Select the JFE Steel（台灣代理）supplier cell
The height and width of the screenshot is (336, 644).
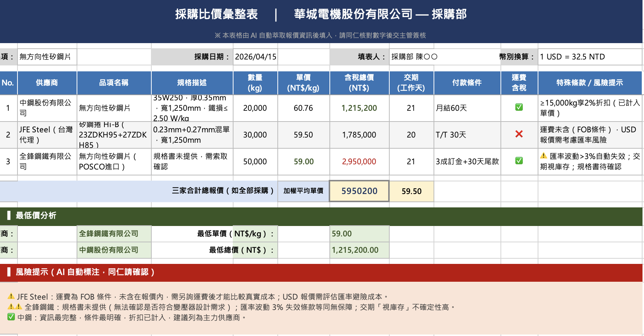(x=47, y=135)
